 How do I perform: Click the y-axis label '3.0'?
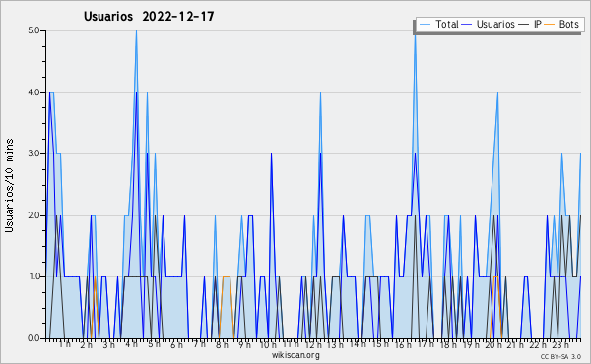pos(33,153)
